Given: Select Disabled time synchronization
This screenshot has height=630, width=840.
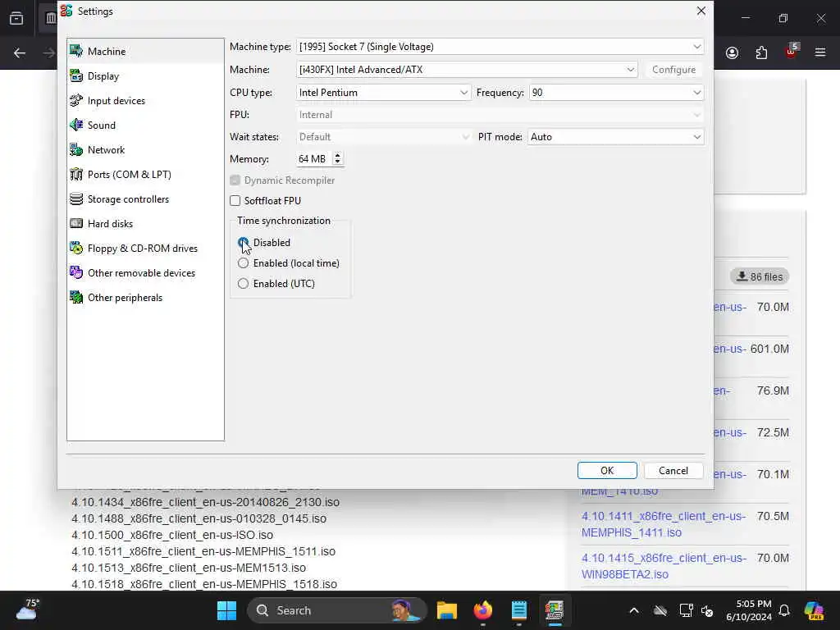Looking at the screenshot, I should coord(243,243).
